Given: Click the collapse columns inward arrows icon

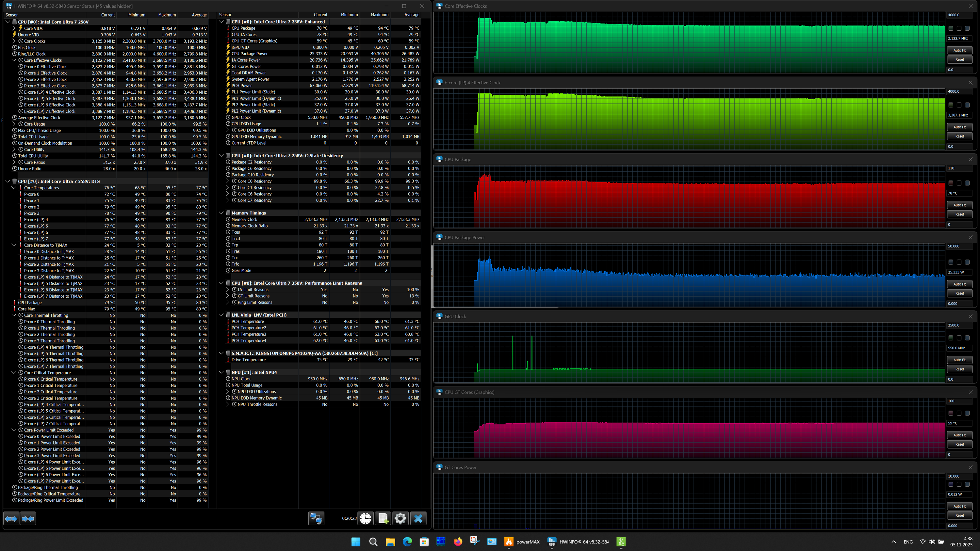Looking at the screenshot, I should 28,519.
